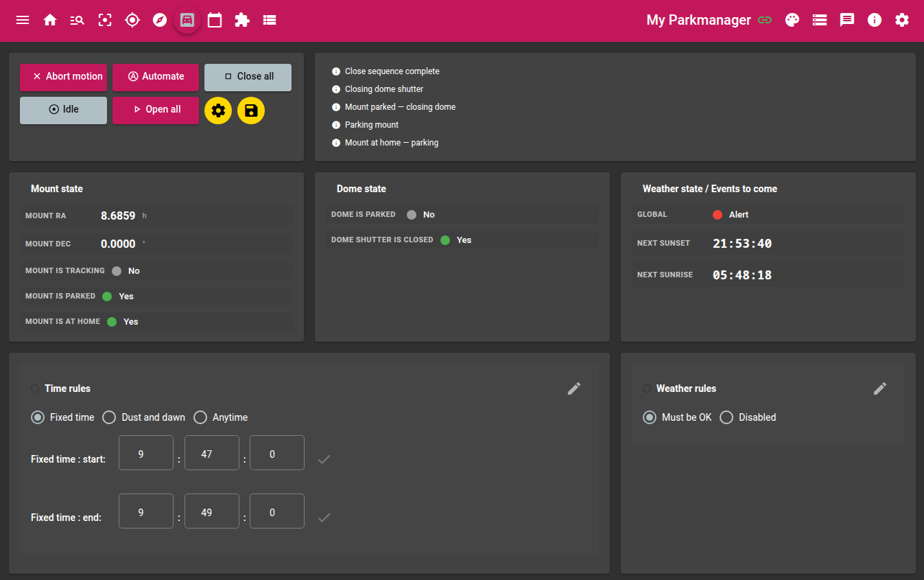Confirm fixed end time with the checkmark
The height and width of the screenshot is (580, 924).
click(324, 518)
